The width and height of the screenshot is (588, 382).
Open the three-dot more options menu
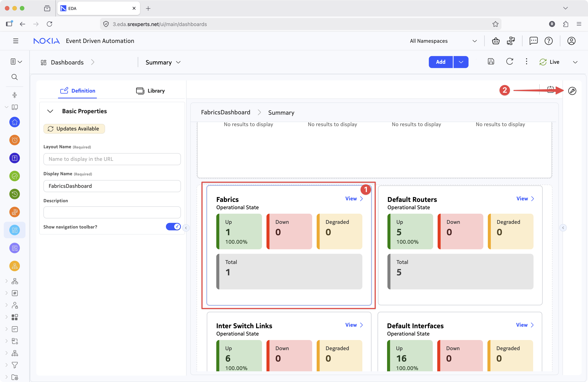[526, 61]
